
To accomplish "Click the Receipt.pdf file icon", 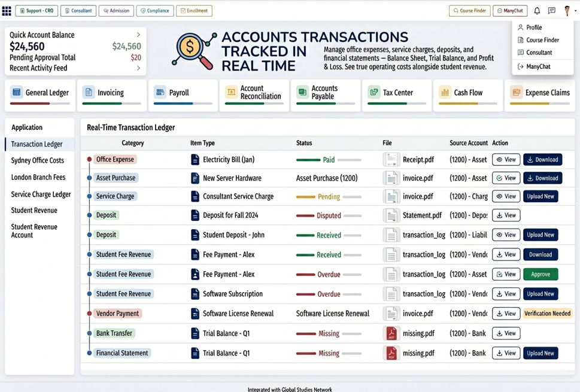I will coord(391,160).
